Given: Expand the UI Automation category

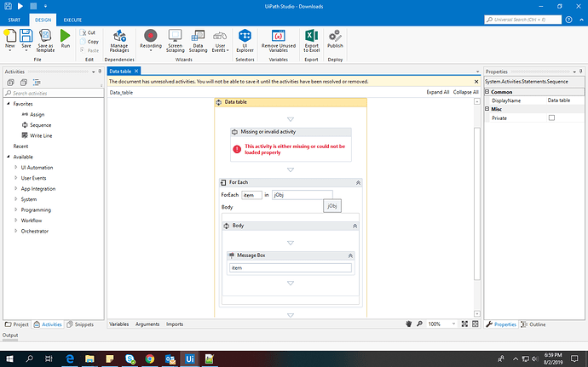Looking at the screenshot, I should pyautogui.click(x=15, y=167).
